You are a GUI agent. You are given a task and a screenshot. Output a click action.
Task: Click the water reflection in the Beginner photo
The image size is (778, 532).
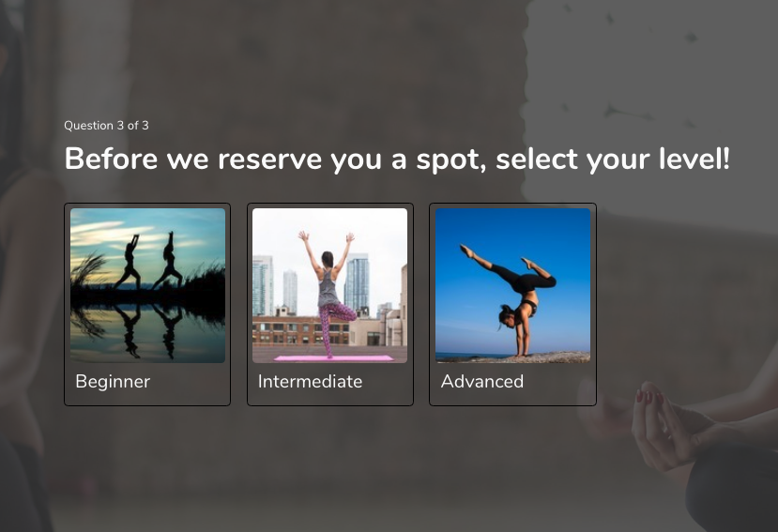148,331
